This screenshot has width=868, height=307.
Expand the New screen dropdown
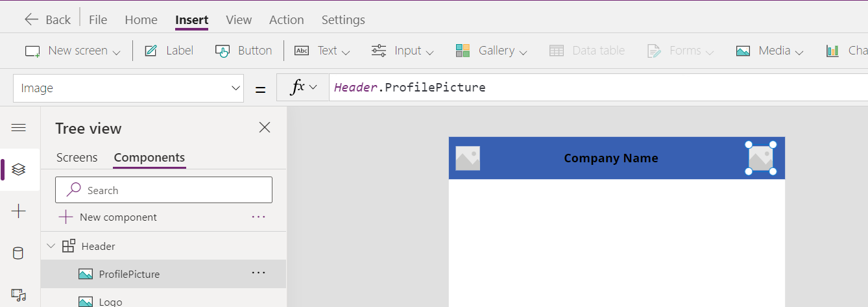click(x=73, y=51)
